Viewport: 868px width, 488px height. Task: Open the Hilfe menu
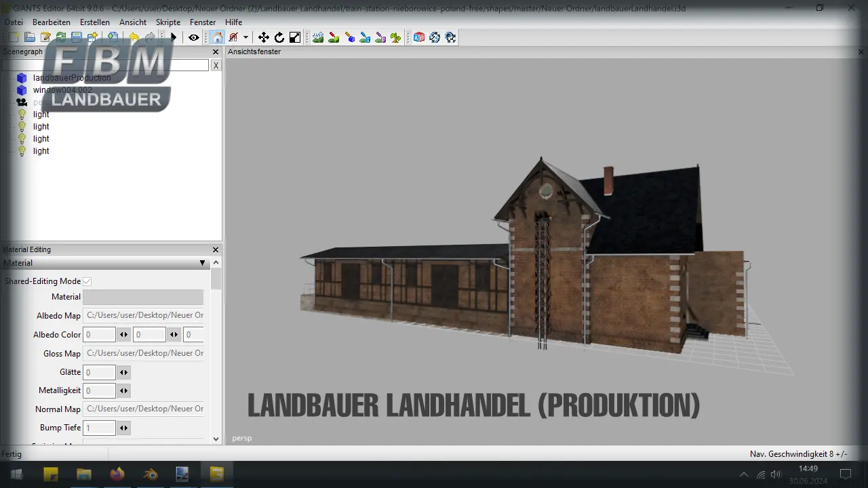tap(233, 22)
